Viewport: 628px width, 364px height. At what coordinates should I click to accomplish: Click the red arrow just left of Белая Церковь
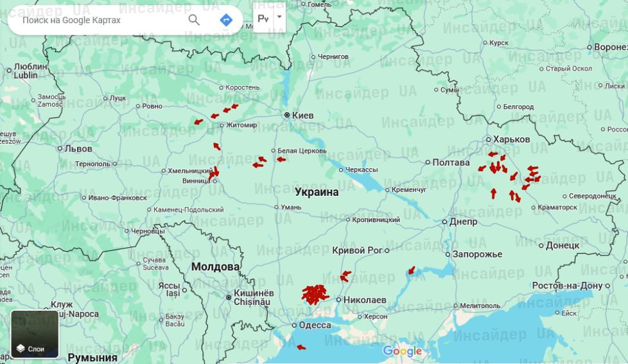[x=281, y=159]
